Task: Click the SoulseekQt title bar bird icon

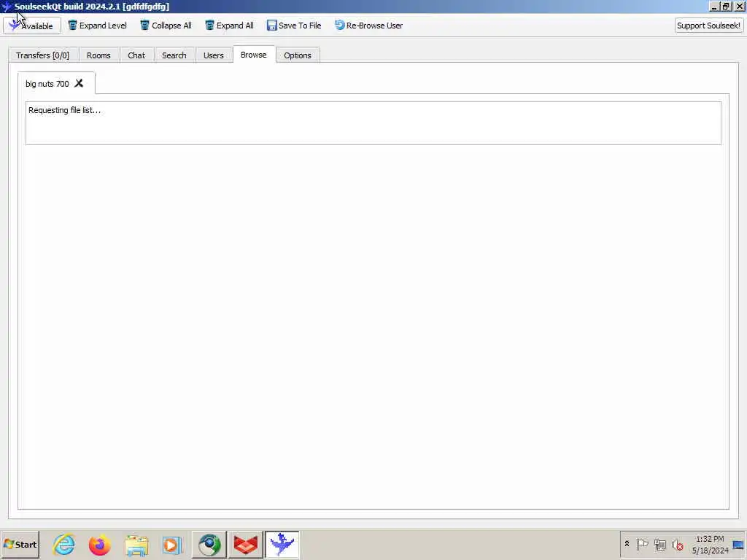Action: [7, 7]
